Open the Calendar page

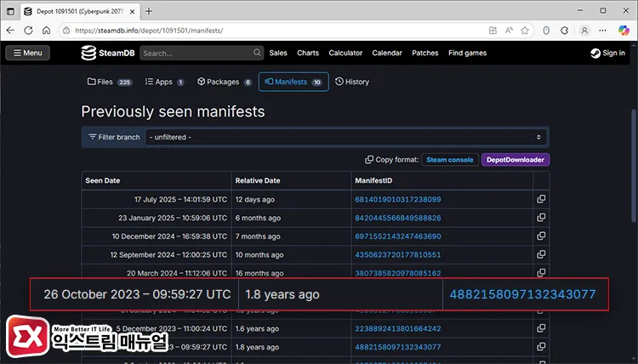(387, 53)
